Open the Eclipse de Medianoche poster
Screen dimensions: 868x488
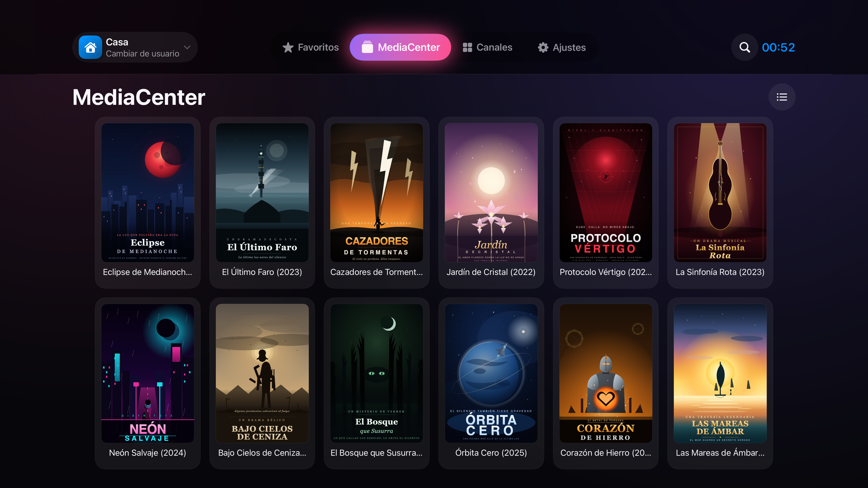click(x=148, y=193)
